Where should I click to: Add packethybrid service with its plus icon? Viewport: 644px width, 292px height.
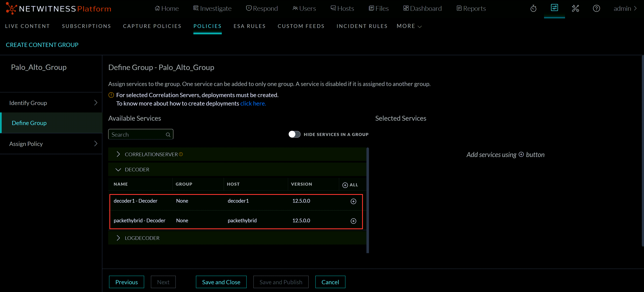354,221
